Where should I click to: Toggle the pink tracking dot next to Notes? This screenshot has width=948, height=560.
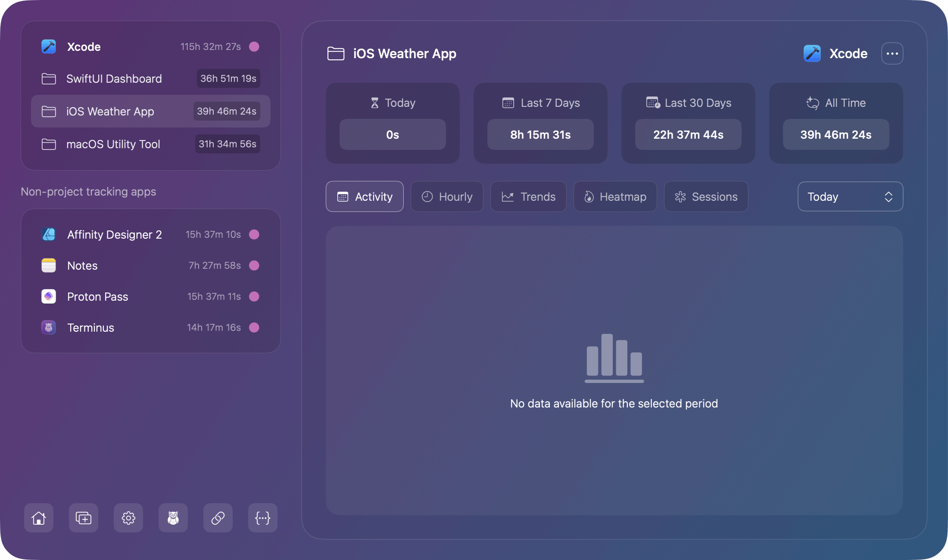tap(254, 265)
